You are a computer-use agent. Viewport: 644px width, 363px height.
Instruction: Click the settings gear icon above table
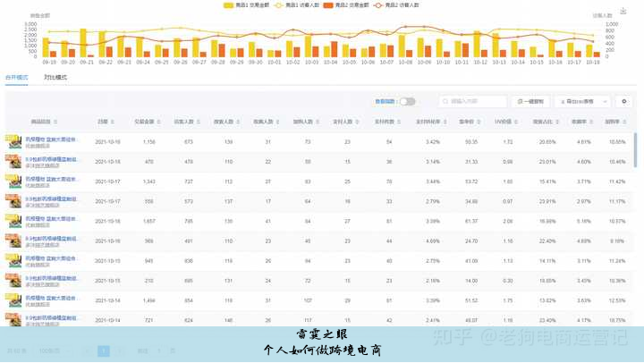click(x=624, y=102)
